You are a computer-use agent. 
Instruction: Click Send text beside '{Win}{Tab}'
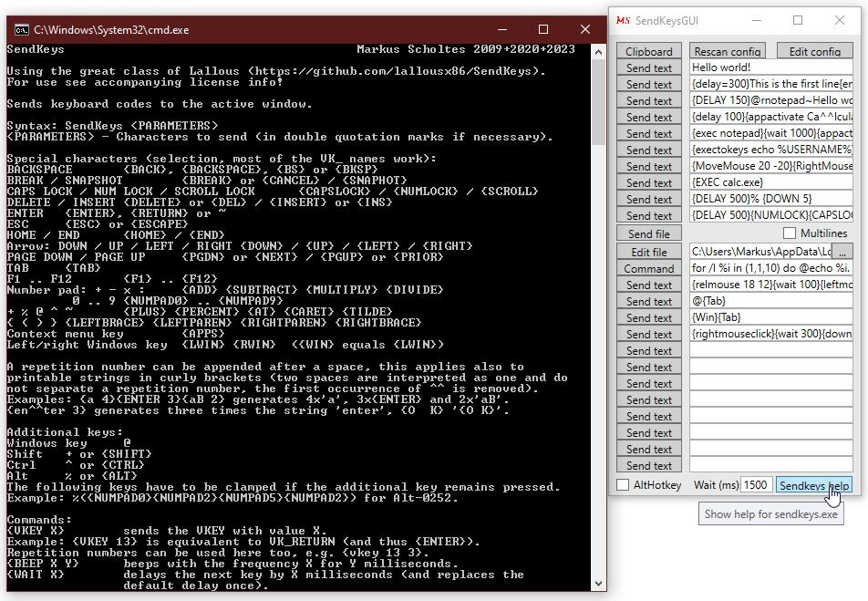coord(649,318)
